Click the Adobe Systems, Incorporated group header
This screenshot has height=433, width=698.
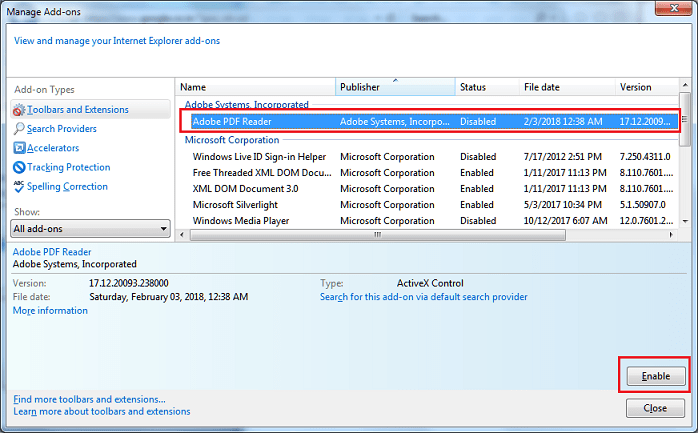(247, 105)
